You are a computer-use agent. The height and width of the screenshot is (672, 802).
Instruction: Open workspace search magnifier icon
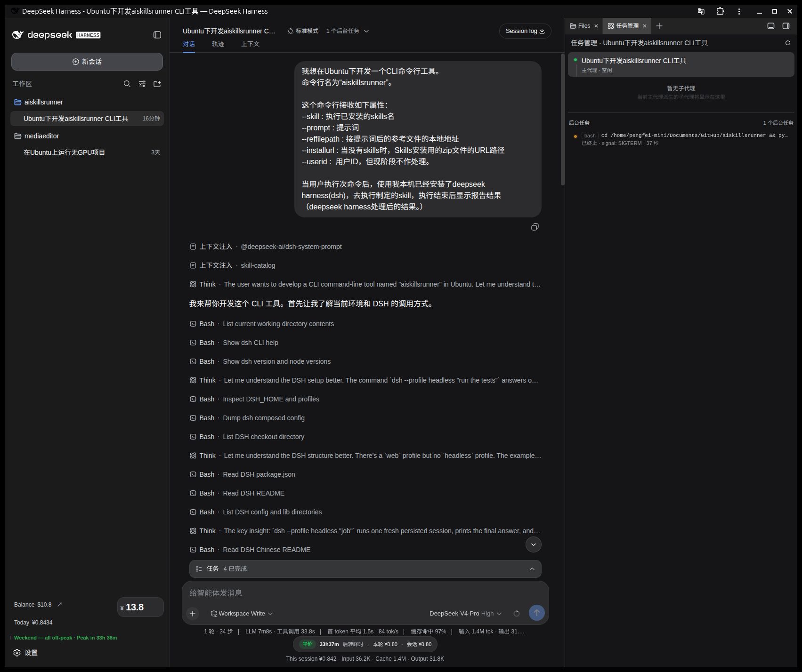pos(127,84)
